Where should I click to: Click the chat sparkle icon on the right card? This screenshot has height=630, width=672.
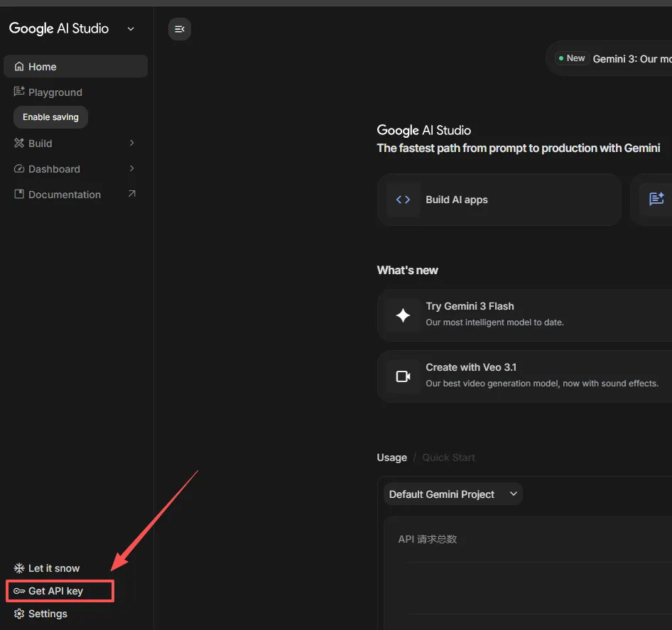[656, 199]
